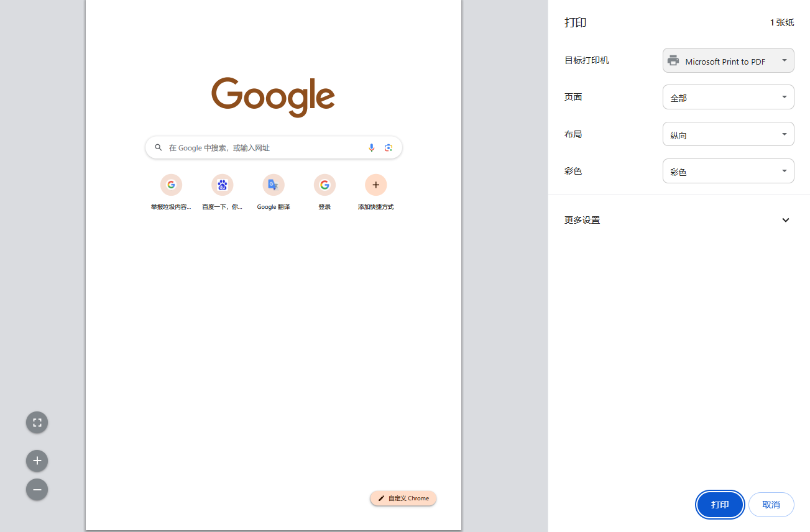Screen dimensions: 810x532
Task: Open the 目标打印机 destination dropdown
Action: coord(729,60)
